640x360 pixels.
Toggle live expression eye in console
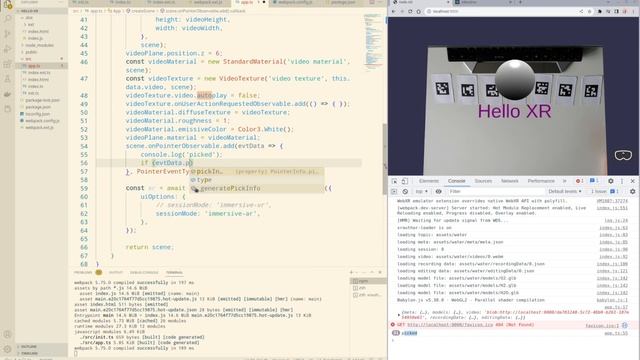(438, 191)
